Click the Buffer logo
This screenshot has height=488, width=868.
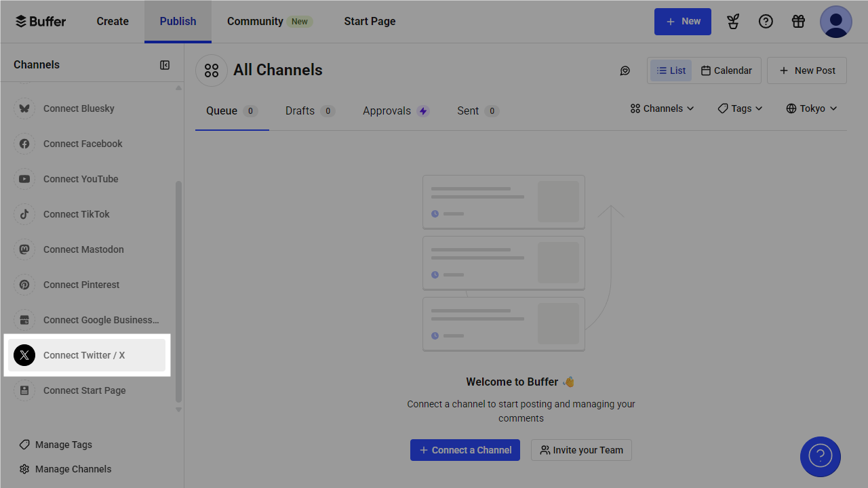click(x=41, y=22)
